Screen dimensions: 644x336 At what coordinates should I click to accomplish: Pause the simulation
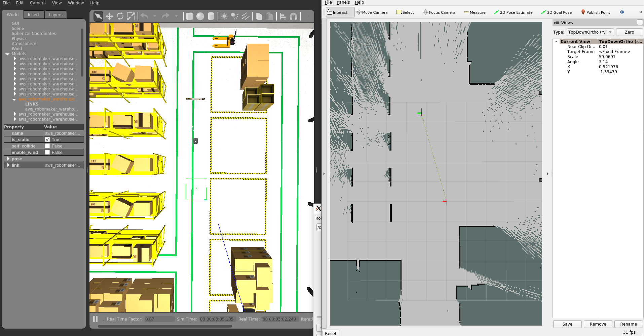click(95, 319)
